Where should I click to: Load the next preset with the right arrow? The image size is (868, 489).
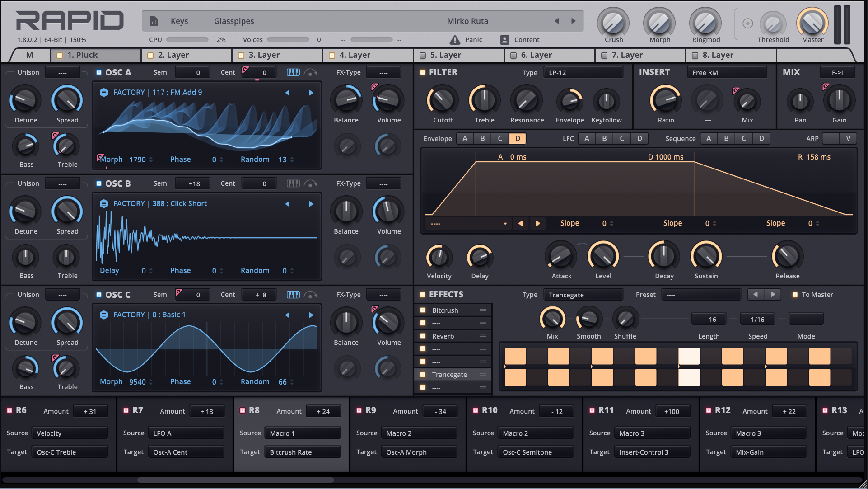point(574,21)
